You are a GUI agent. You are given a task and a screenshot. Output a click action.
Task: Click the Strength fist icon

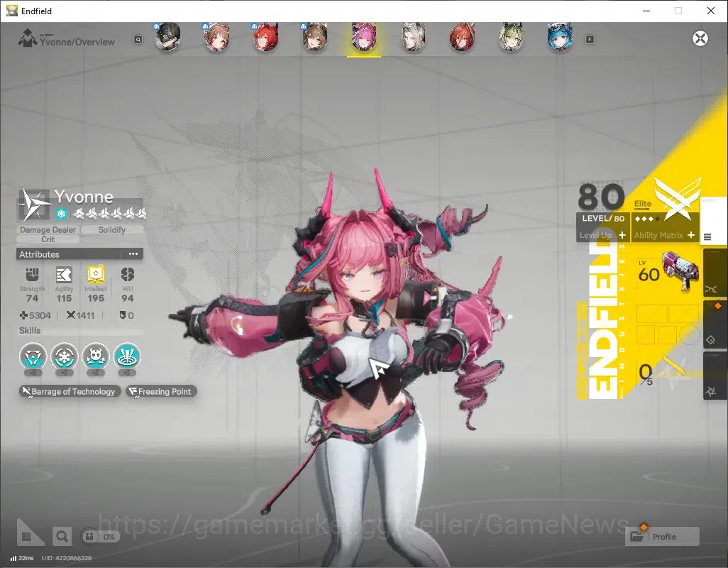tap(32, 275)
